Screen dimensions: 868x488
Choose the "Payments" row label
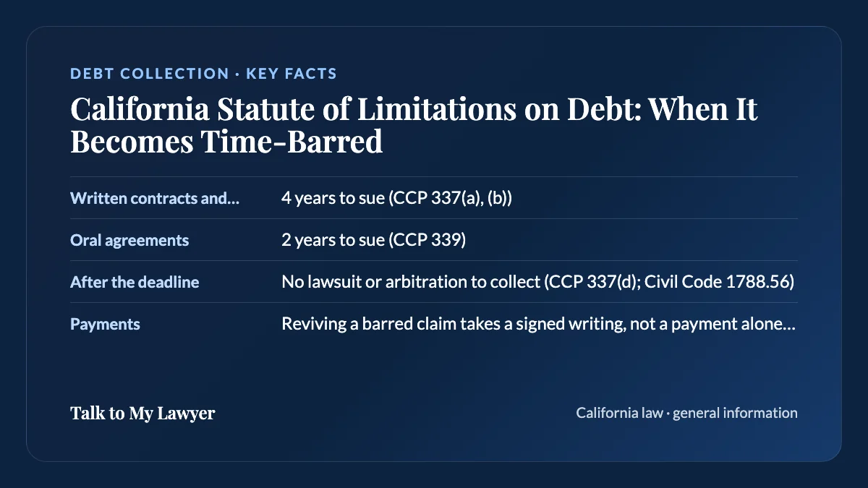[105, 324]
